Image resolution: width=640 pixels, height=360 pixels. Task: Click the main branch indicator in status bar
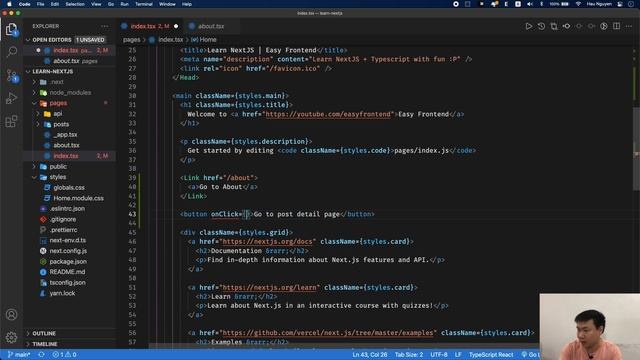[19, 355]
